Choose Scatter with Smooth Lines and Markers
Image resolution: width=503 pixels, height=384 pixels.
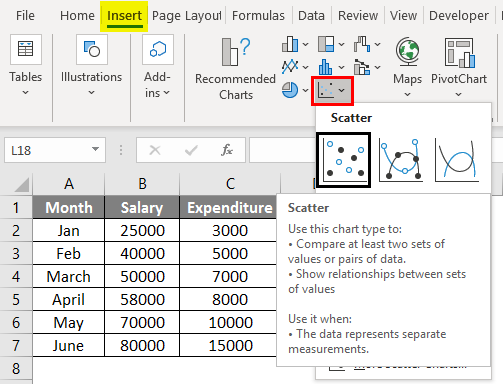pyautogui.click(x=401, y=160)
